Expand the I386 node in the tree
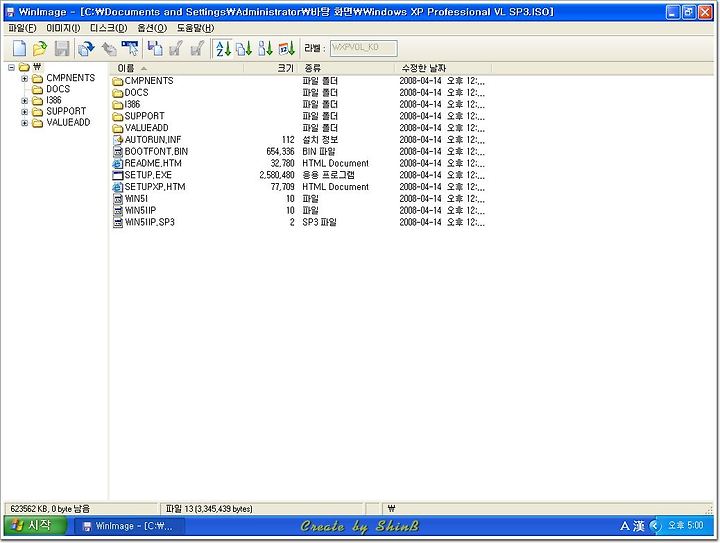 (25, 101)
